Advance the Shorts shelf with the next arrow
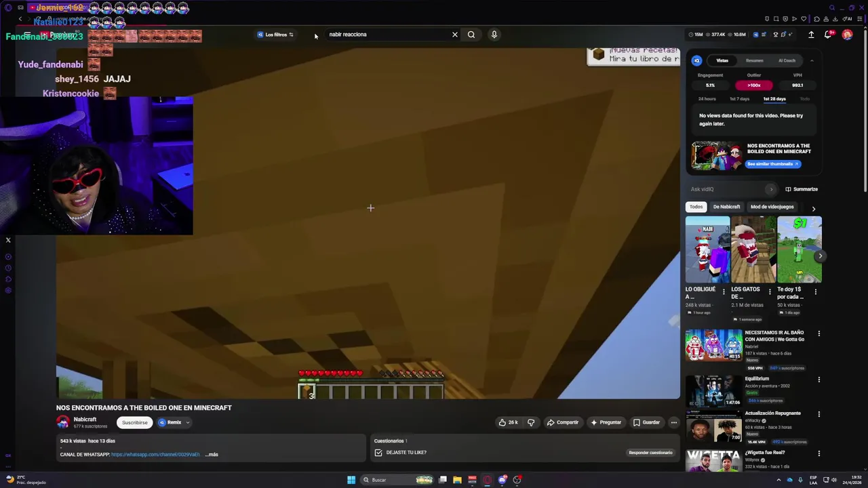This screenshot has width=868, height=488. 820,256
